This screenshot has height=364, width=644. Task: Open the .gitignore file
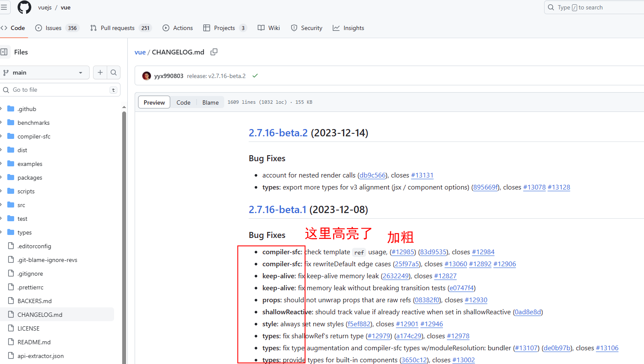[x=30, y=274]
